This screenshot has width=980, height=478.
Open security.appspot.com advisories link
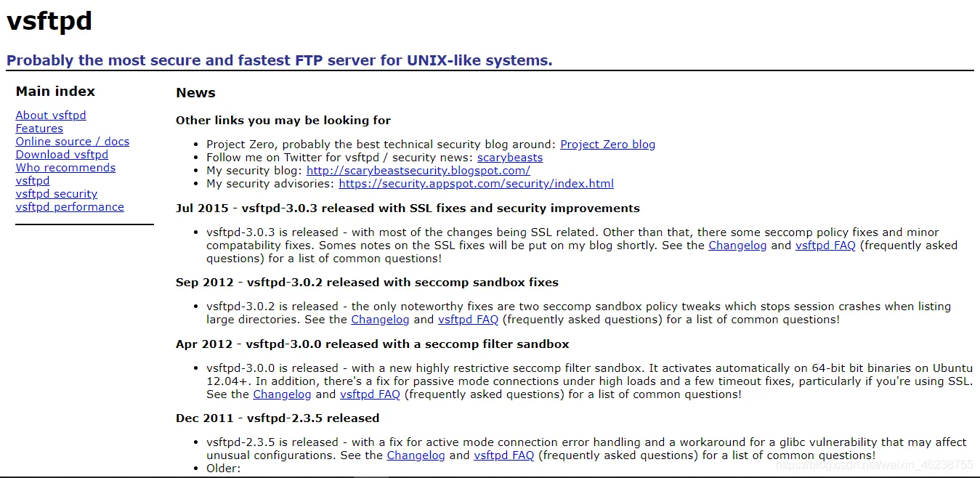tap(477, 184)
